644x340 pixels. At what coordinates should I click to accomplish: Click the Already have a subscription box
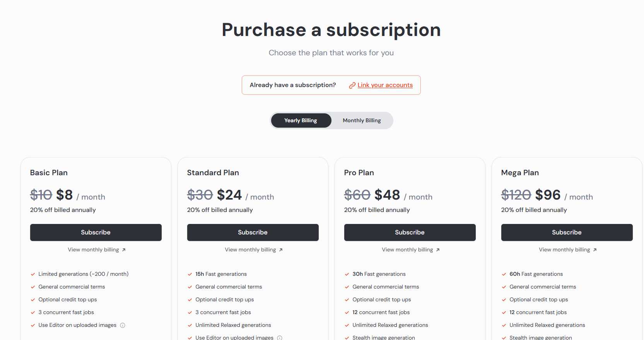pos(293,85)
